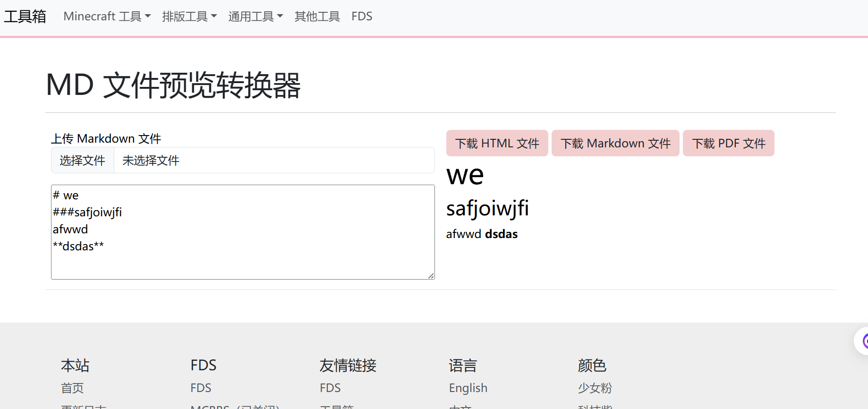Click the 工具箱 brand link
868x409 pixels.
point(25,17)
